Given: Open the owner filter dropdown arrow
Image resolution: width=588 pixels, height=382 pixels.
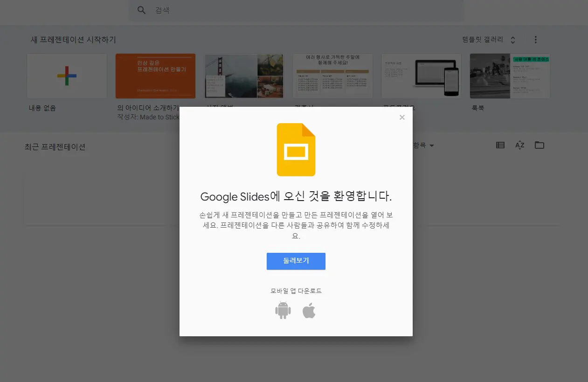Looking at the screenshot, I should point(432,146).
